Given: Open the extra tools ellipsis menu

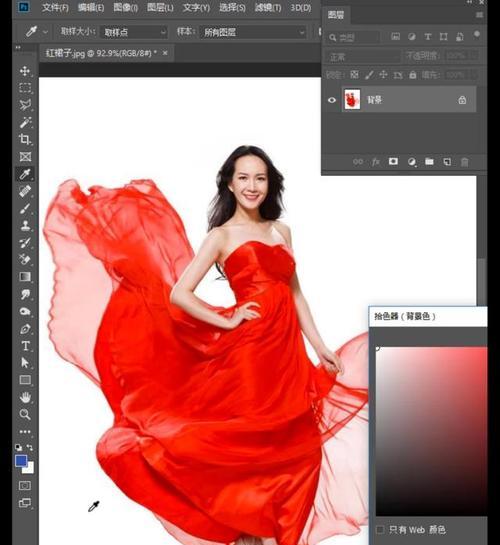Looking at the screenshot, I should (25, 431).
